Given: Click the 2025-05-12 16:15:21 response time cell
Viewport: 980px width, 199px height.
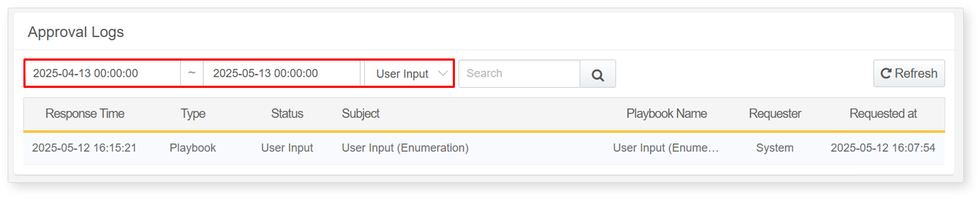Looking at the screenshot, I should (x=84, y=148).
